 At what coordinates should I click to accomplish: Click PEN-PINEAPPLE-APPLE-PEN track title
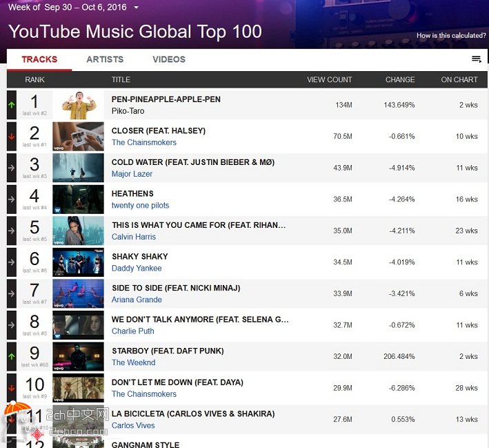[166, 99]
